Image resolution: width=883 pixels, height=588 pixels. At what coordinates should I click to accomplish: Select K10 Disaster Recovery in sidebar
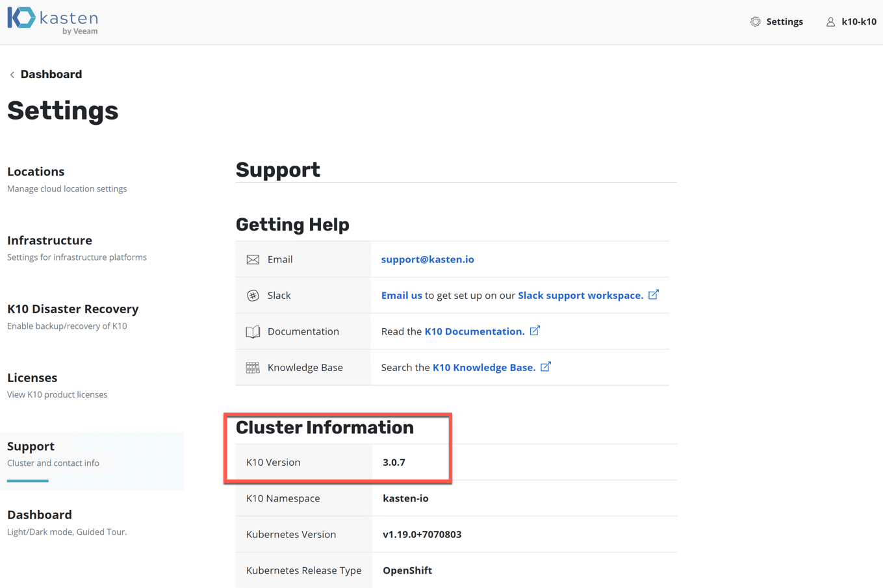pos(73,309)
